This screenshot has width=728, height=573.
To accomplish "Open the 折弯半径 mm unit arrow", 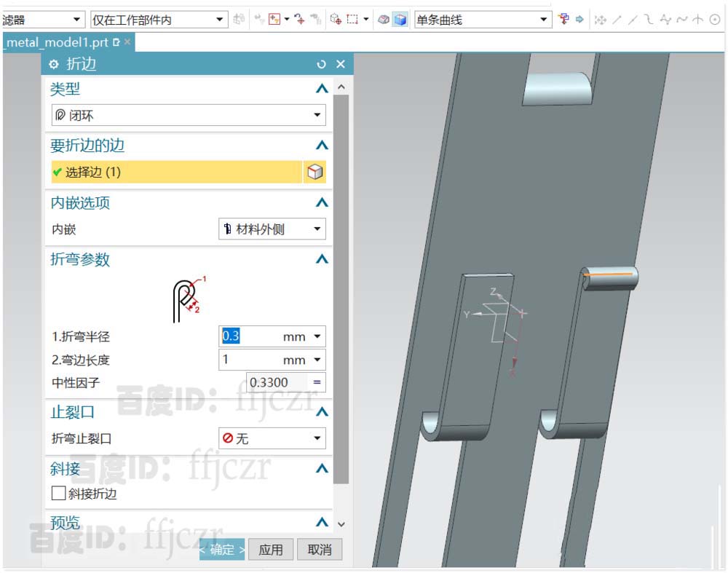I will (x=317, y=336).
